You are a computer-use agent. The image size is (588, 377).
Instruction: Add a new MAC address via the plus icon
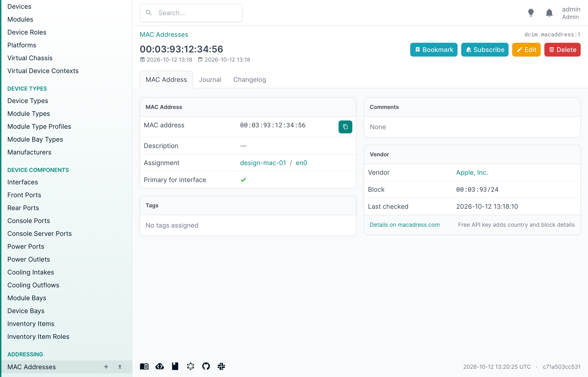(x=106, y=367)
